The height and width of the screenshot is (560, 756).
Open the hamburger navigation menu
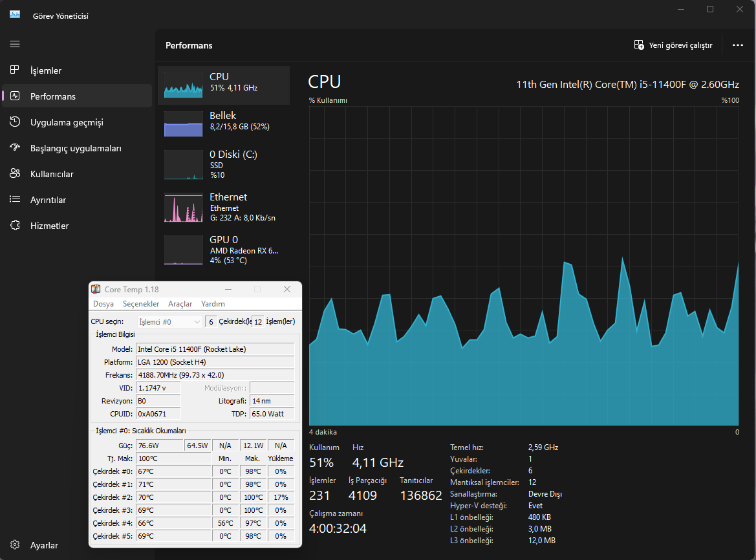[x=15, y=45]
